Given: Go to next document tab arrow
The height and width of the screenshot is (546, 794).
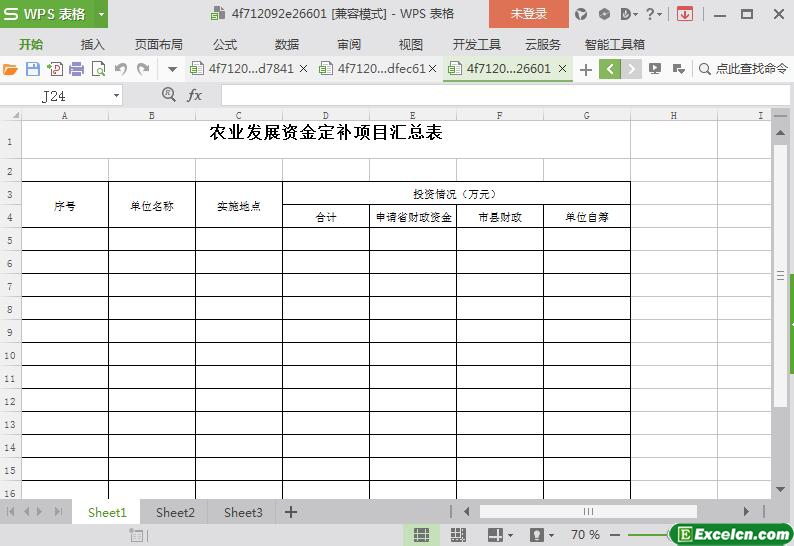Looking at the screenshot, I should coord(631,69).
